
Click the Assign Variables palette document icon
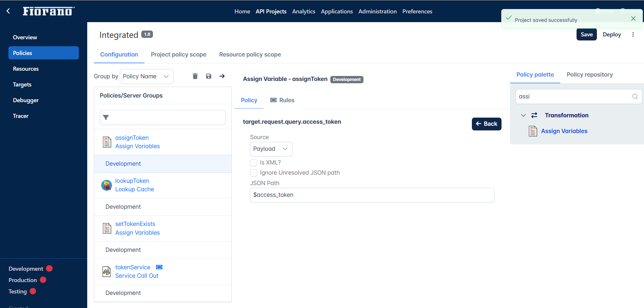click(533, 131)
